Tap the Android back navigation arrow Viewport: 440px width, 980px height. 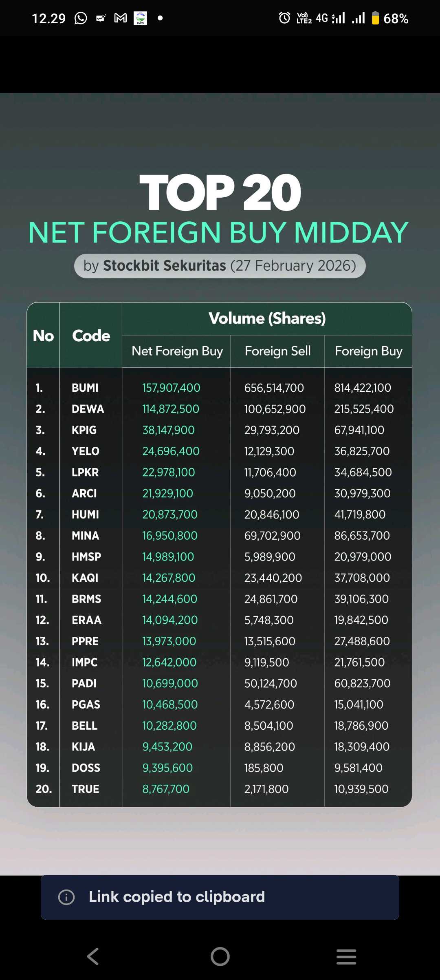tap(93, 956)
